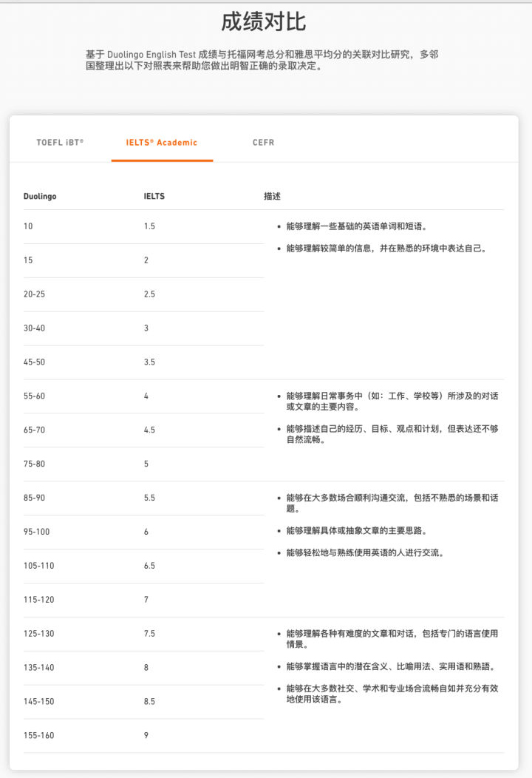Click the Duolingo column header
Viewport: 532px width, 778px height.
coord(40,196)
